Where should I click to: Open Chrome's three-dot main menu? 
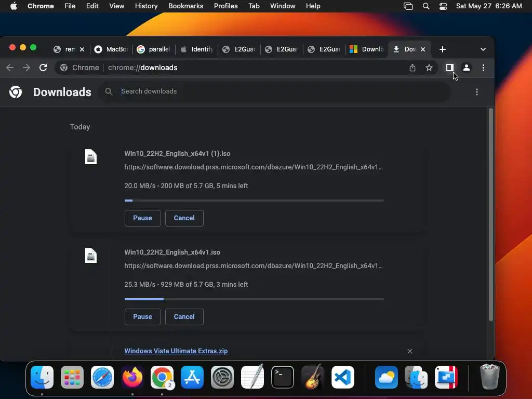483,68
